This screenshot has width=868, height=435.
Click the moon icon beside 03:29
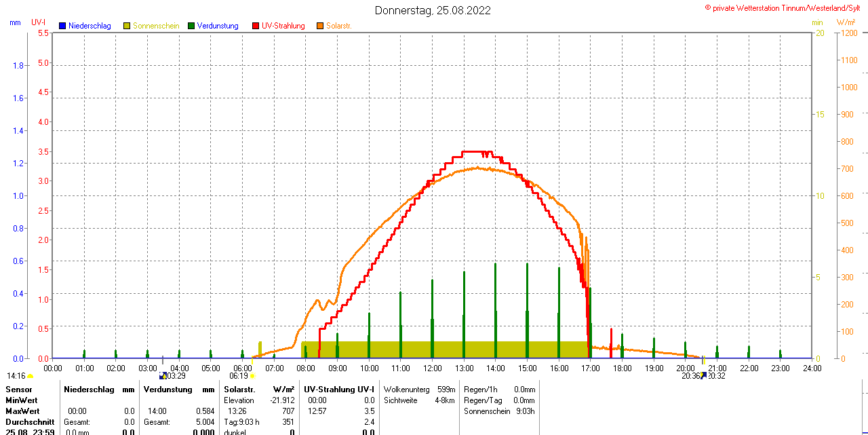[x=162, y=375]
